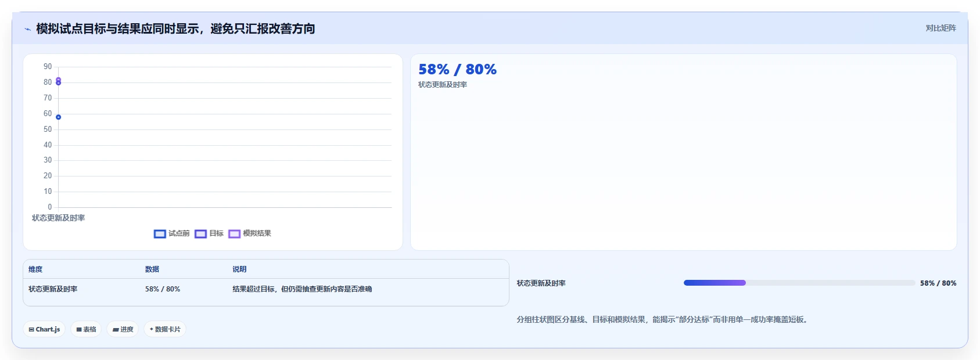Click the chart x-axis label 状态更新及时率
Image resolution: width=980 pixels, height=360 pixels.
pyautogui.click(x=58, y=218)
